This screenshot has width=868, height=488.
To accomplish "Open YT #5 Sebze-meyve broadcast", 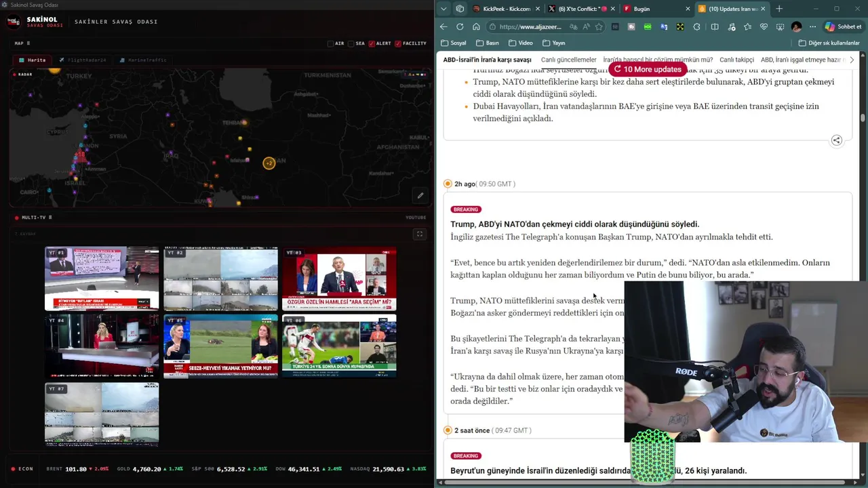I will tap(220, 346).
